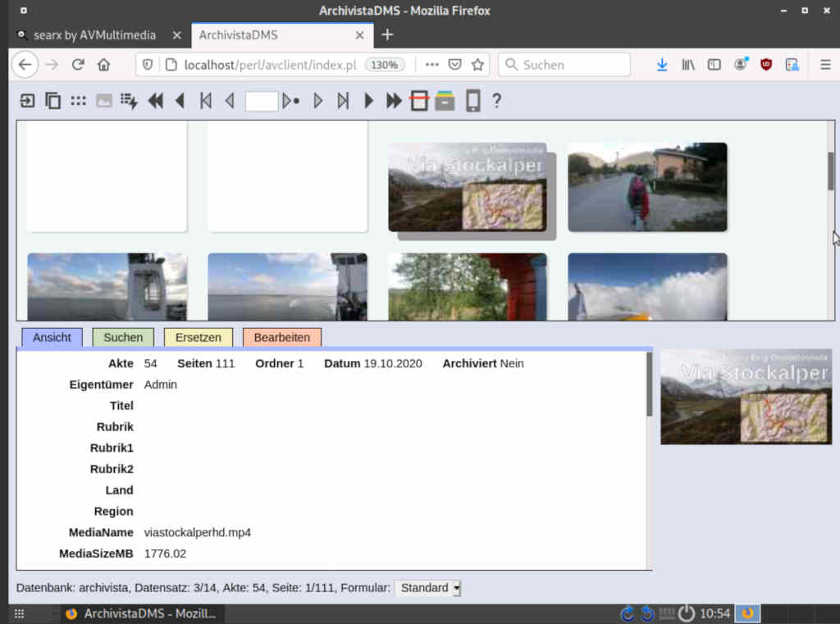The image size is (840, 624).
Task: Switch to the searx by AVMultimedia browser tab
Action: pos(94,35)
